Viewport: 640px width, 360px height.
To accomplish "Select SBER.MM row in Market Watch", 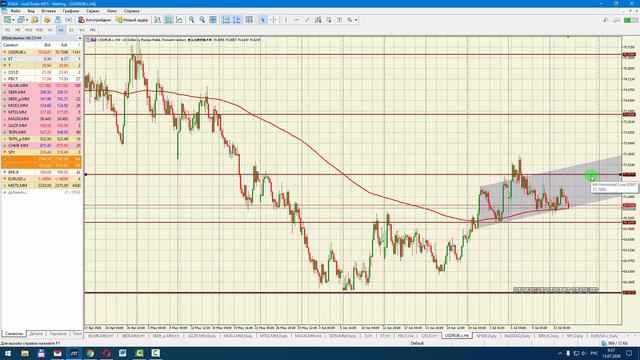I will (41, 92).
